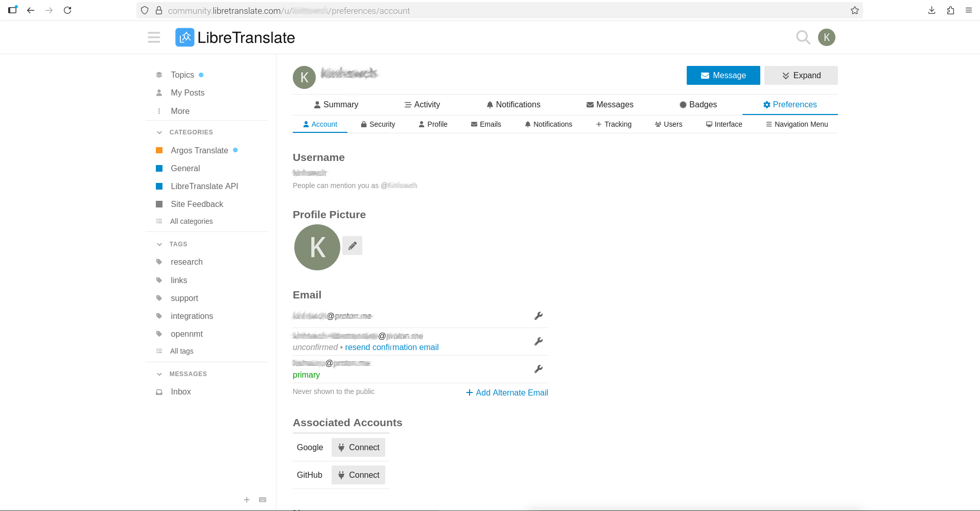Screen dimensions: 980x511
Task: Open the Badges tab
Action: coord(698,105)
